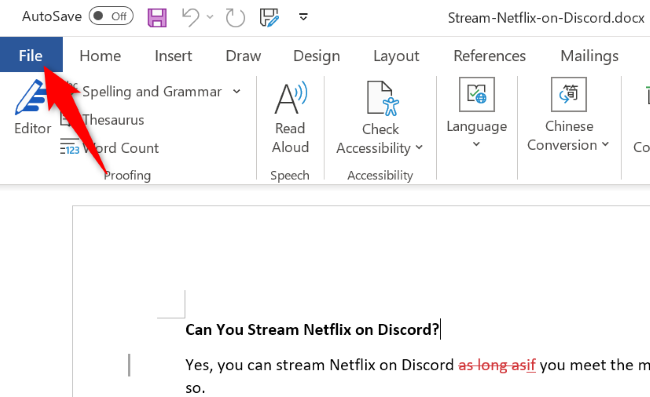650x397 pixels.
Task: Expand the Spelling and Grammar dropdown arrow
Action: pyautogui.click(x=237, y=91)
